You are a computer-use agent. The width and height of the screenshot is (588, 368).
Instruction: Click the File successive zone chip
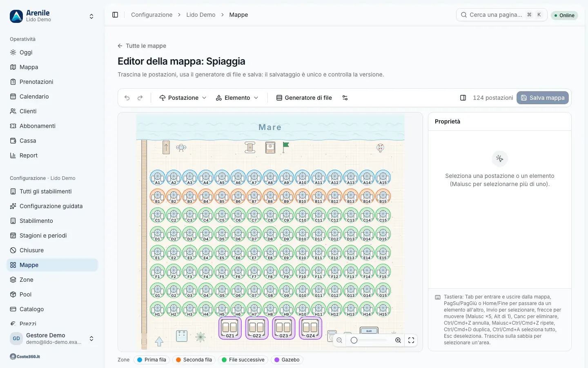click(x=243, y=360)
